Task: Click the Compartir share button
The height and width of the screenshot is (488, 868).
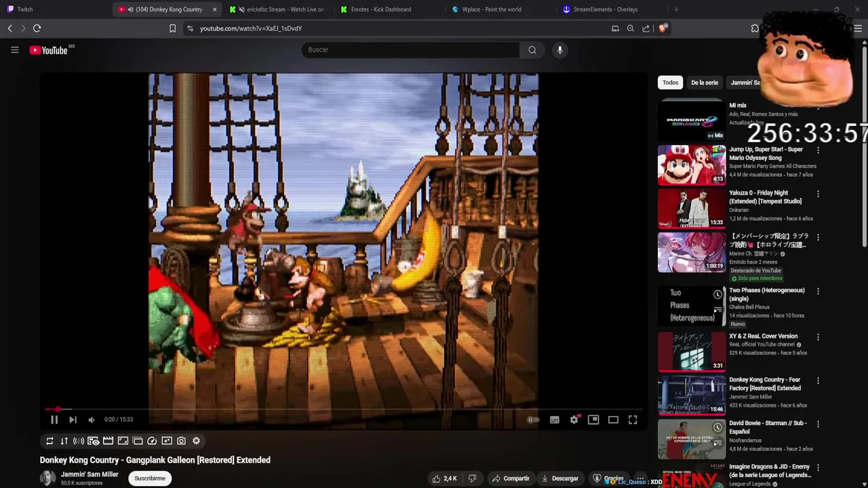Action: tap(511, 479)
